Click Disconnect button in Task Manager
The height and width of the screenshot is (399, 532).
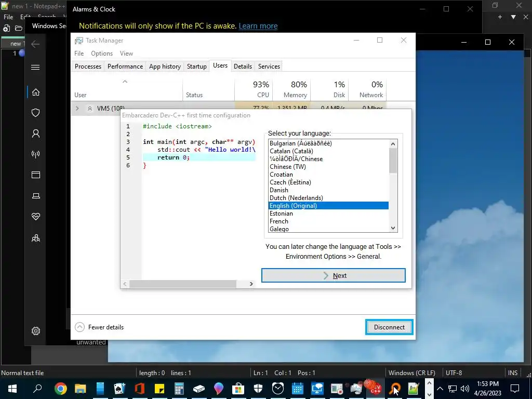point(389,327)
